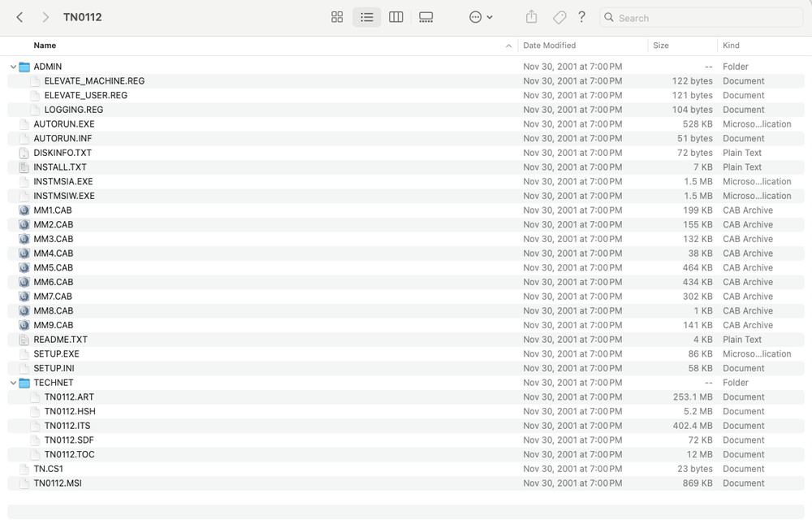Go back with the left arrow
The width and height of the screenshot is (812, 520).
pos(19,17)
